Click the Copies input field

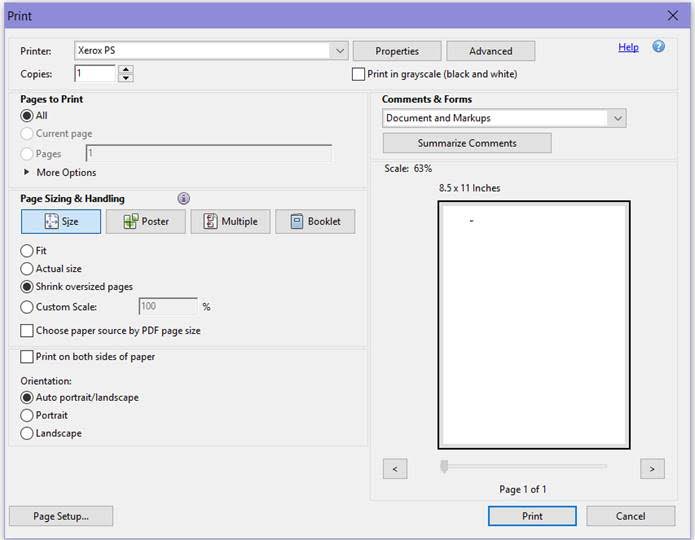click(95, 74)
